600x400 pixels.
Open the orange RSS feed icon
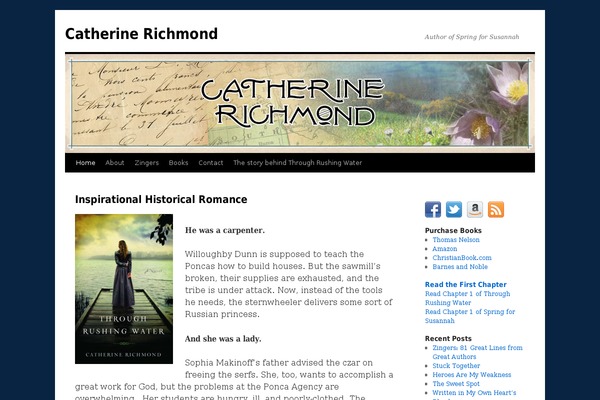pos(496,209)
